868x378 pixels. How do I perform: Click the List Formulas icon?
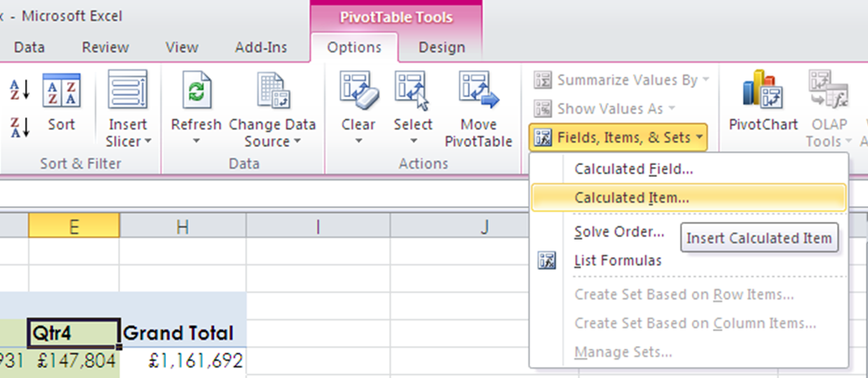point(547,260)
